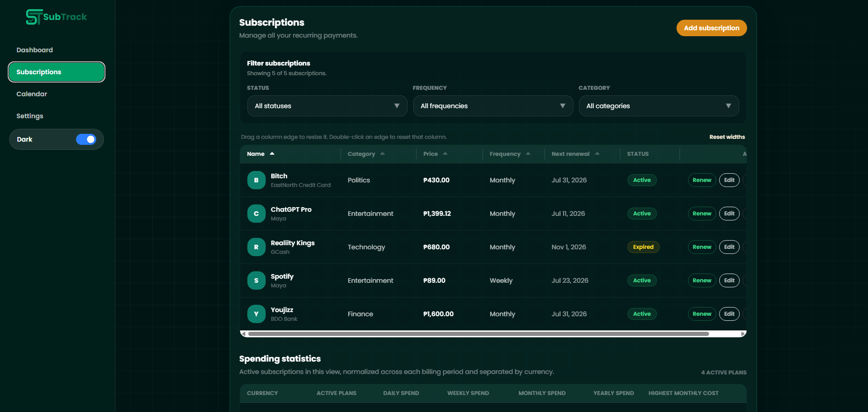Image resolution: width=868 pixels, height=412 pixels.
Task: Click the Active badge in ChatGPT Pro row
Action: click(x=642, y=214)
